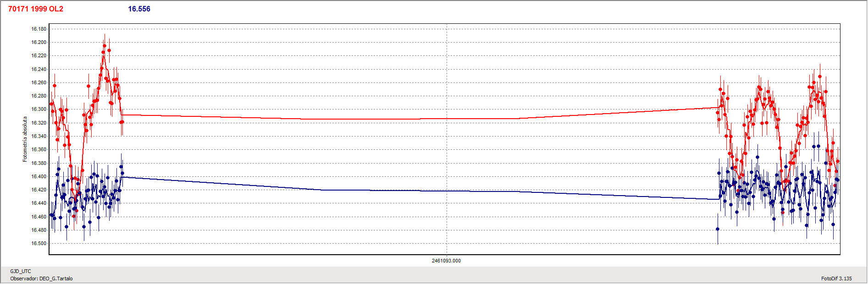The width and height of the screenshot is (868, 284).
Task: Click the FotoDif 3.135 version text
Action: click(x=836, y=279)
